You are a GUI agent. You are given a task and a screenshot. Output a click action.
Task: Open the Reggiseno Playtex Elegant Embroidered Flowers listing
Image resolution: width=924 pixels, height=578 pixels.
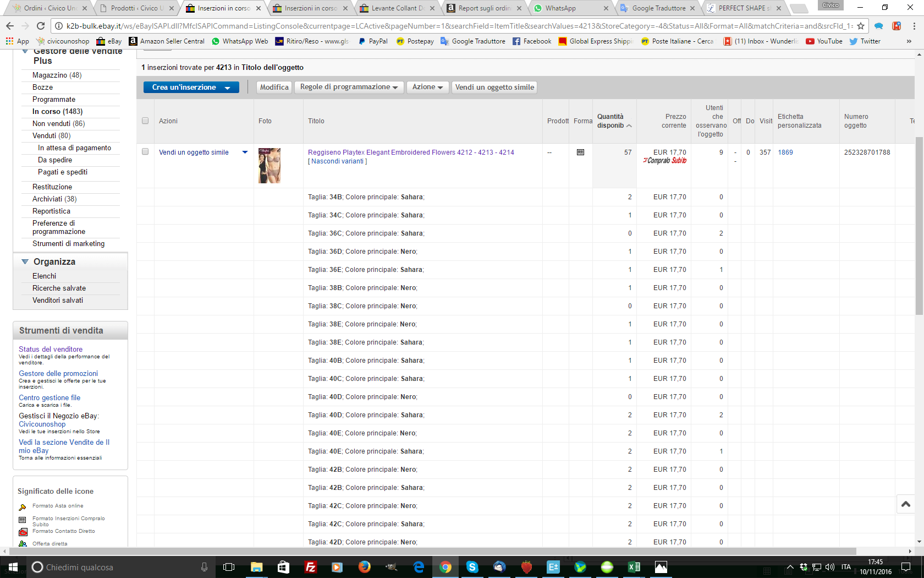click(x=411, y=152)
